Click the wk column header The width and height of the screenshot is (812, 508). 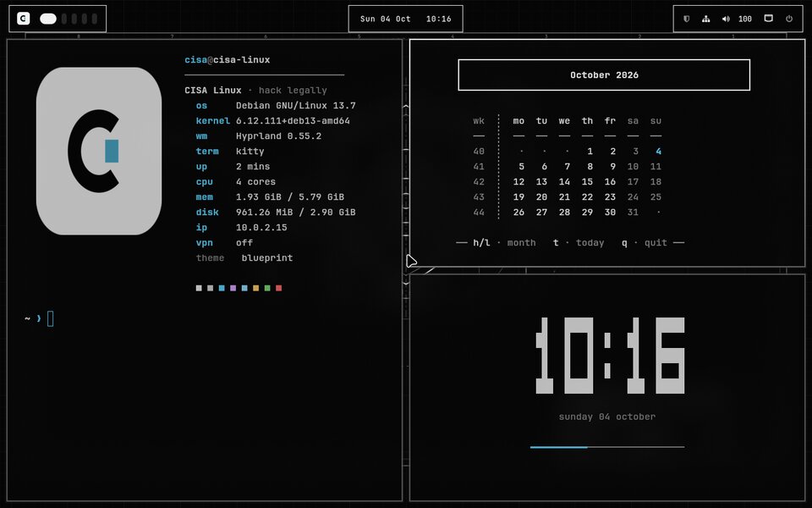[479, 121]
